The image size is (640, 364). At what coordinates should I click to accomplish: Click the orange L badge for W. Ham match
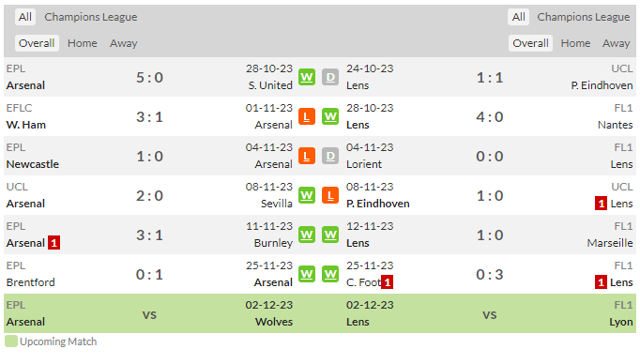(307, 116)
